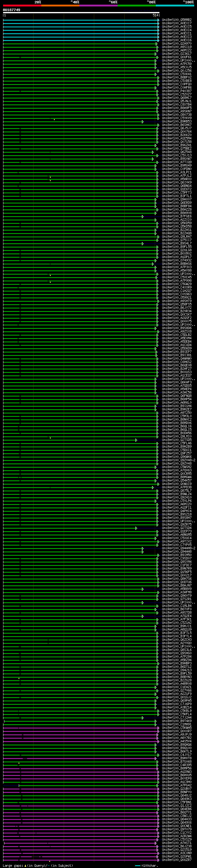Open hit UniRef100_A0EXI6
197x868 pixels.
(177, 40)
